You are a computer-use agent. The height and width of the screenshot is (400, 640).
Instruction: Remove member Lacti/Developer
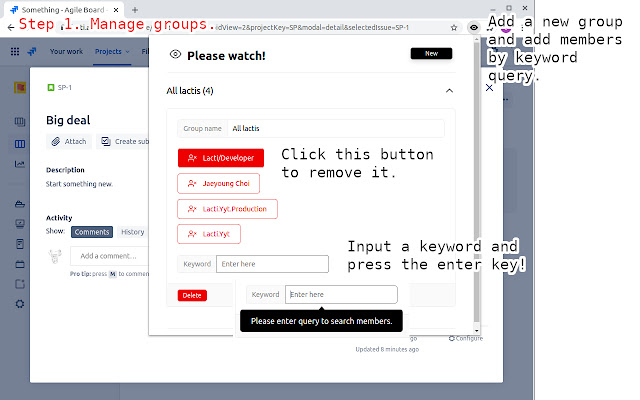pyautogui.click(x=221, y=158)
